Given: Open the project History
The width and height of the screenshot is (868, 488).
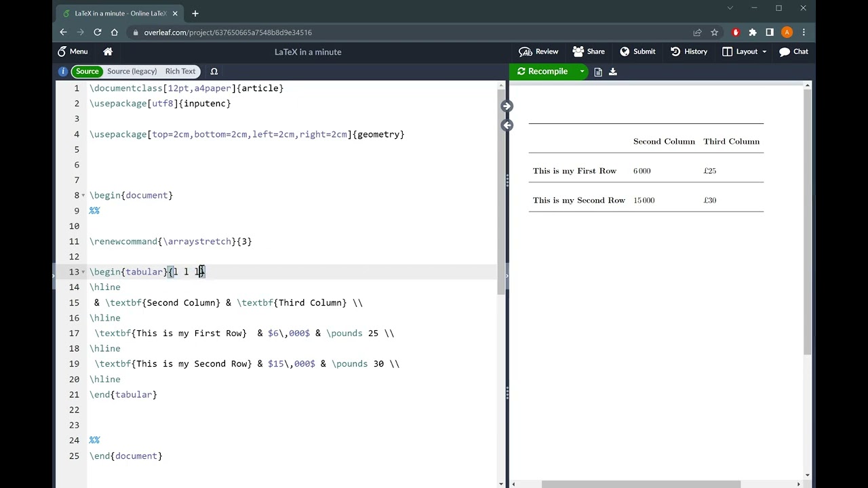Looking at the screenshot, I should (x=689, y=52).
